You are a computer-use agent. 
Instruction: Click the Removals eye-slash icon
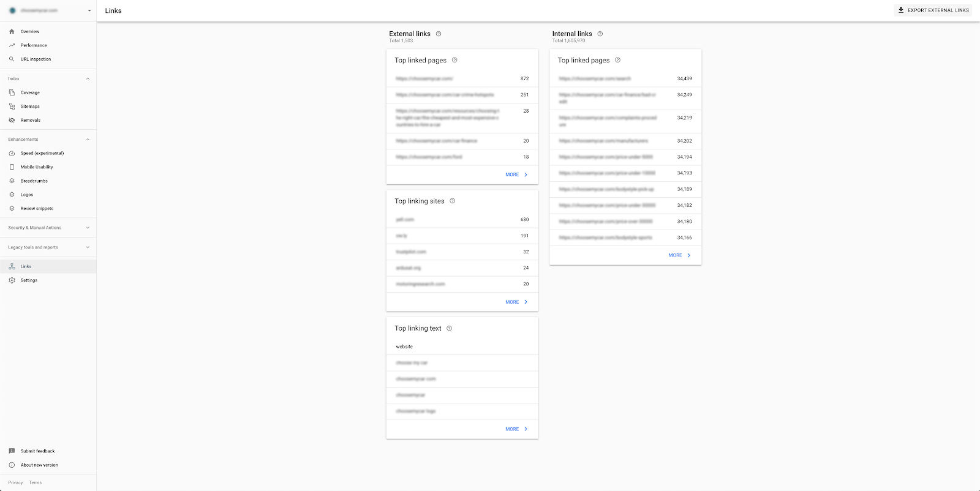coord(12,120)
